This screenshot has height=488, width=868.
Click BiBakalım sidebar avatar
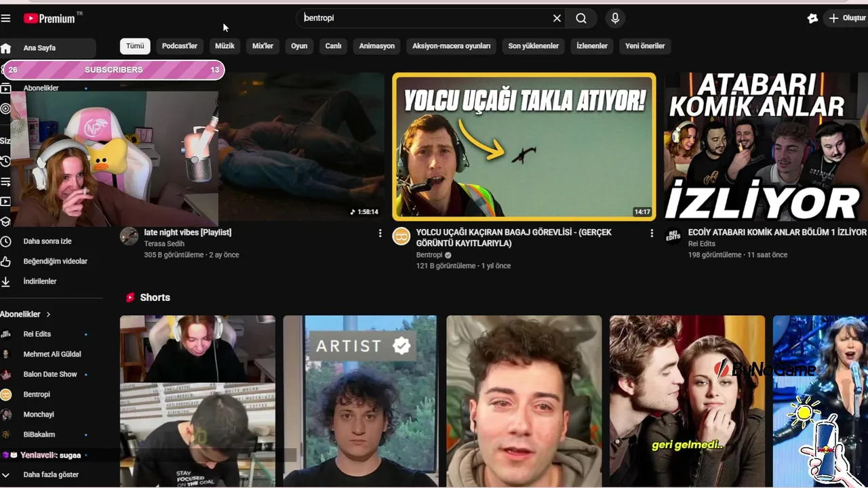coord(6,434)
